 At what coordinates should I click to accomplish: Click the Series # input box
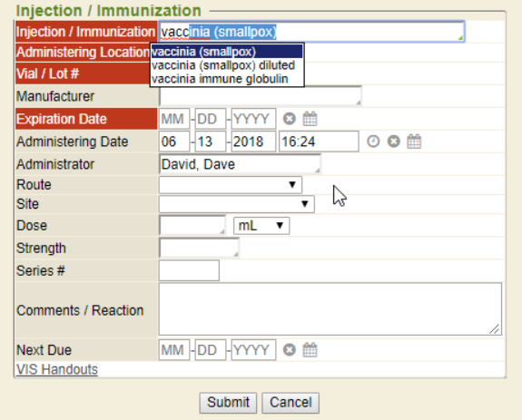[x=189, y=270]
